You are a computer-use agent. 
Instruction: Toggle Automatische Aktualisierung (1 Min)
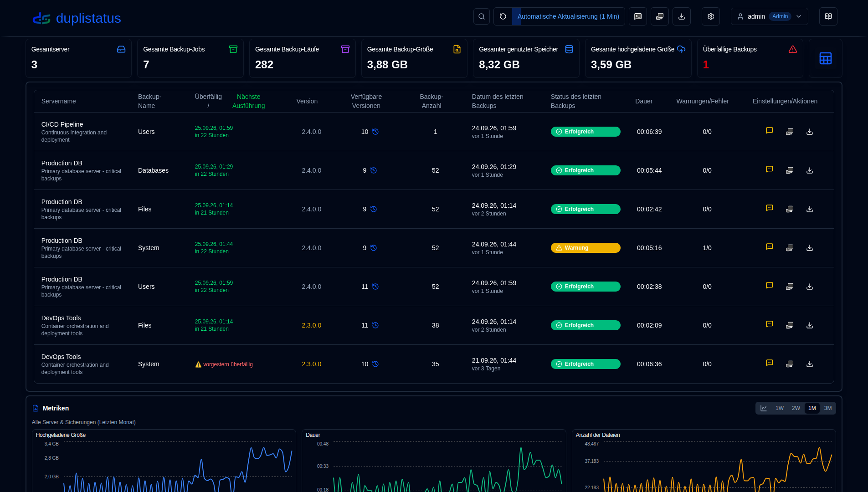pos(568,16)
